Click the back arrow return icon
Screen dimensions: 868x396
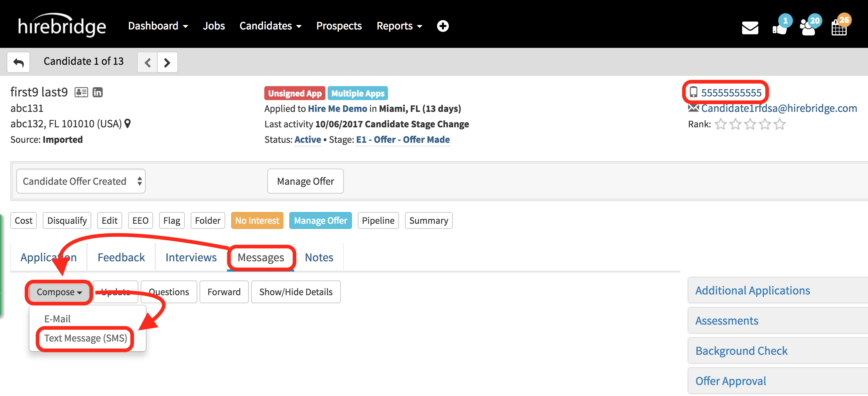[x=18, y=62]
